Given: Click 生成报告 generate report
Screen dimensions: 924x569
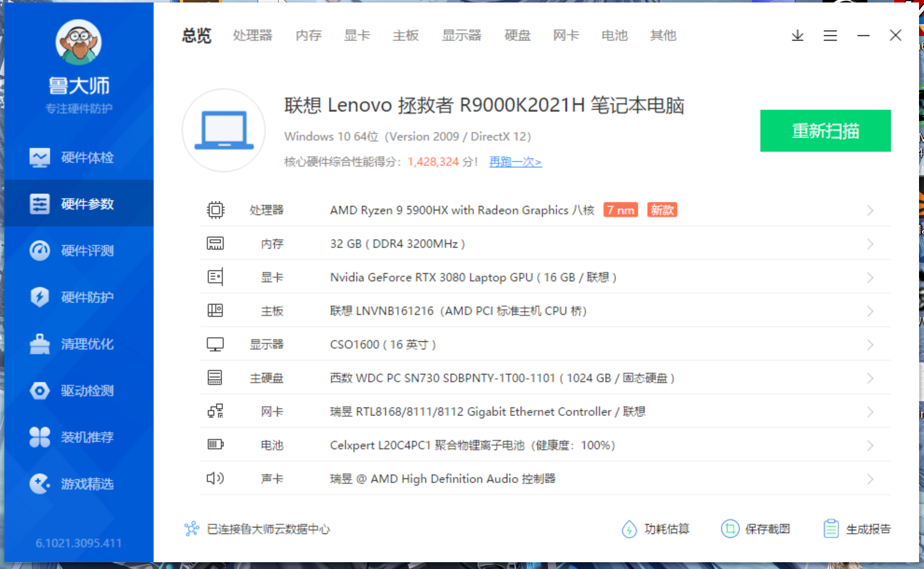Looking at the screenshot, I should (x=857, y=529).
